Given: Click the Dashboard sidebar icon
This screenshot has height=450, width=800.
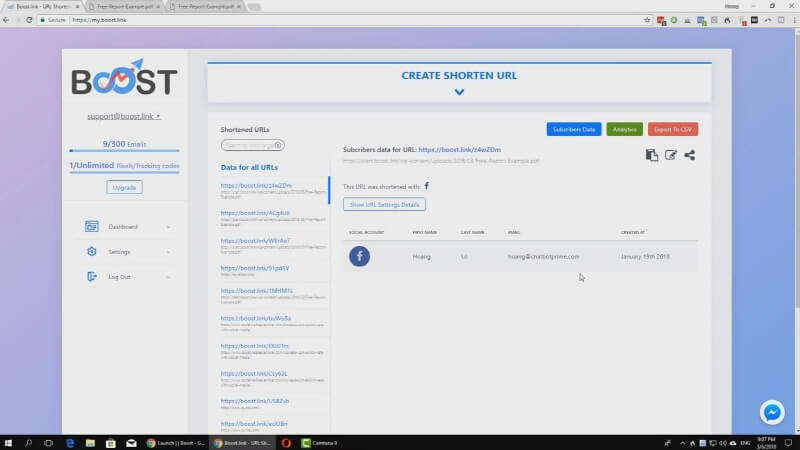Looking at the screenshot, I should point(92,226).
